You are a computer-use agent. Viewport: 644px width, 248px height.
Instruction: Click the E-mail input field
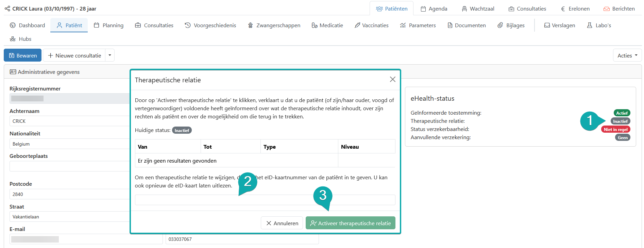point(86,239)
